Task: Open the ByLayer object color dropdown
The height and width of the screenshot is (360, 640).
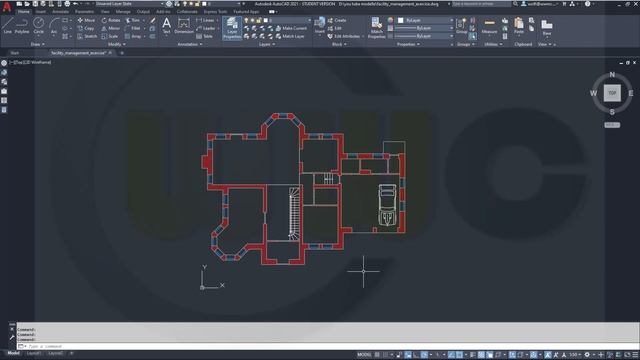Action: click(426, 20)
